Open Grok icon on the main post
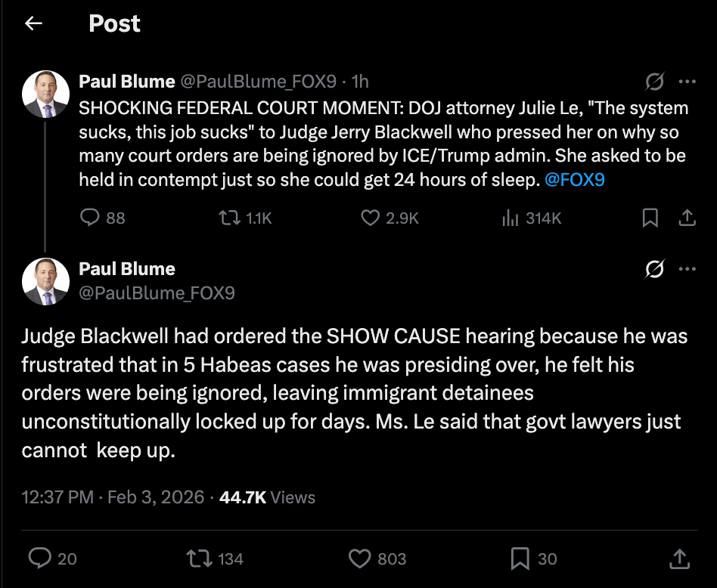The image size is (717, 588). tap(655, 269)
